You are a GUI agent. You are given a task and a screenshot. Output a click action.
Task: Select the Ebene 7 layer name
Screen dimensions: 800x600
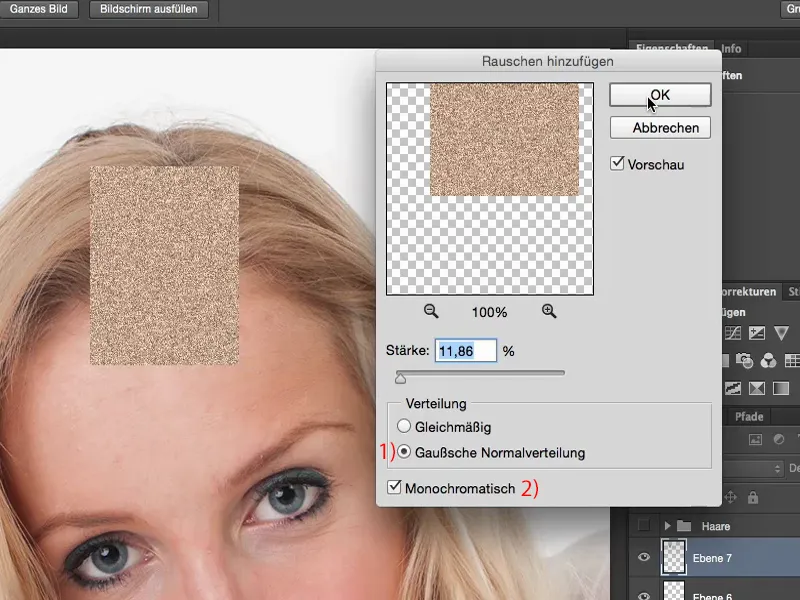pyautogui.click(x=712, y=558)
